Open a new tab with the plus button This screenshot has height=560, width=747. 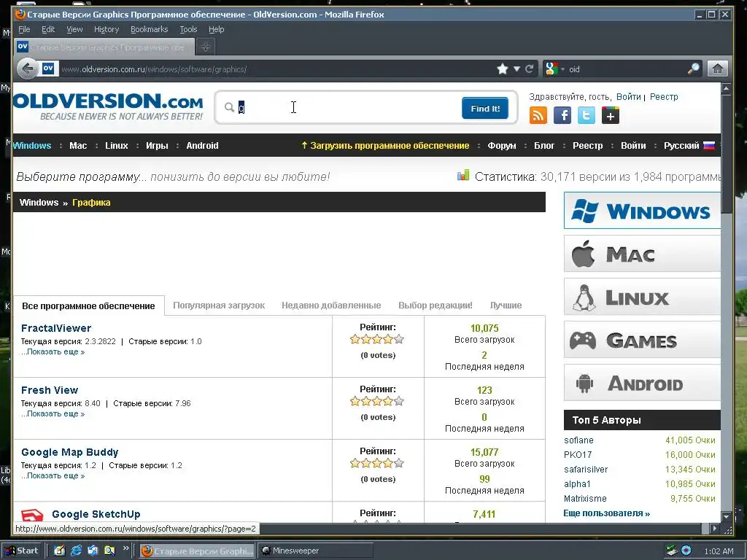click(x=205, y=47)
